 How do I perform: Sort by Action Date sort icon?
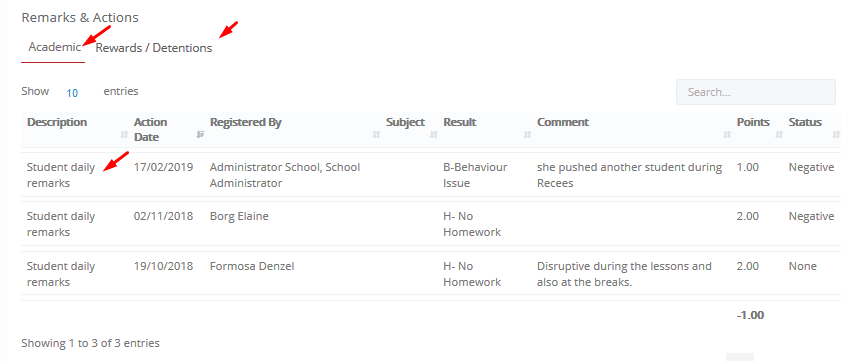pyautogui.click(x=200, y=134)
